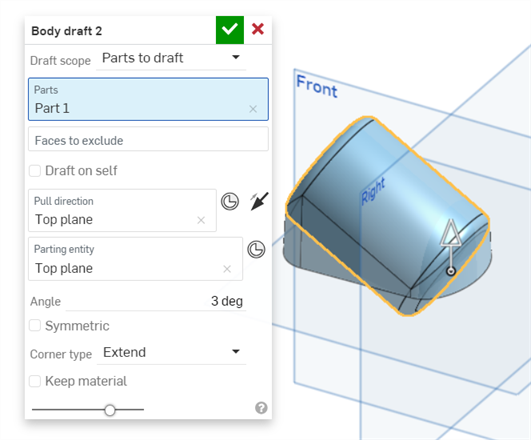Cancel the dialog with red X
This screenshot has height=440, width=531.
258,29
